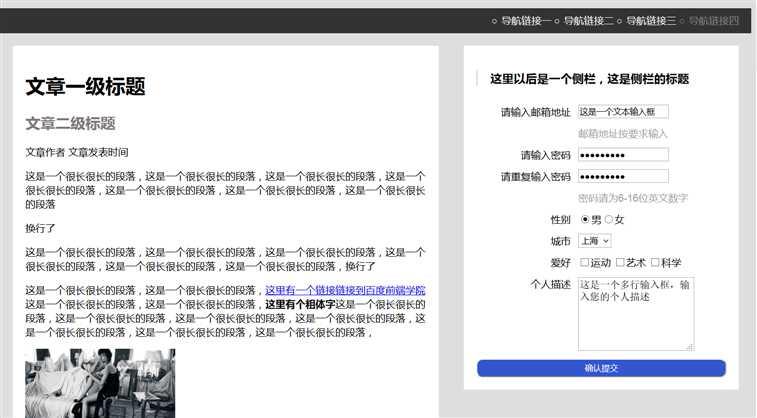Click the email address input field
Viewport: 757px width, 418px height.
[x=623, y=111]
